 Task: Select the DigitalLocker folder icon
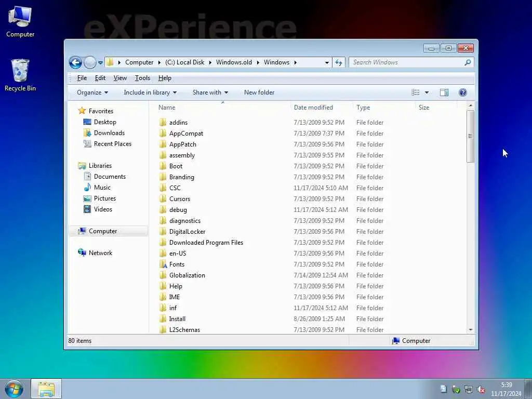click(163, 231)
